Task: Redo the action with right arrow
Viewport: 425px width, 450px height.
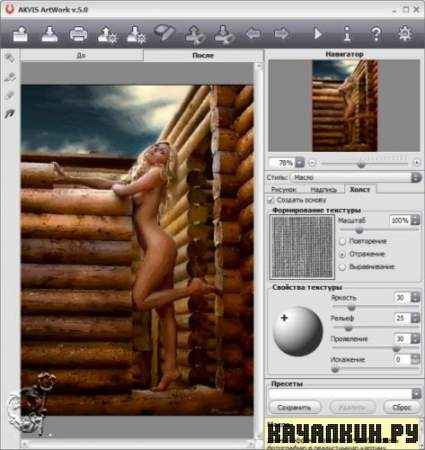Action: point(282,34)
